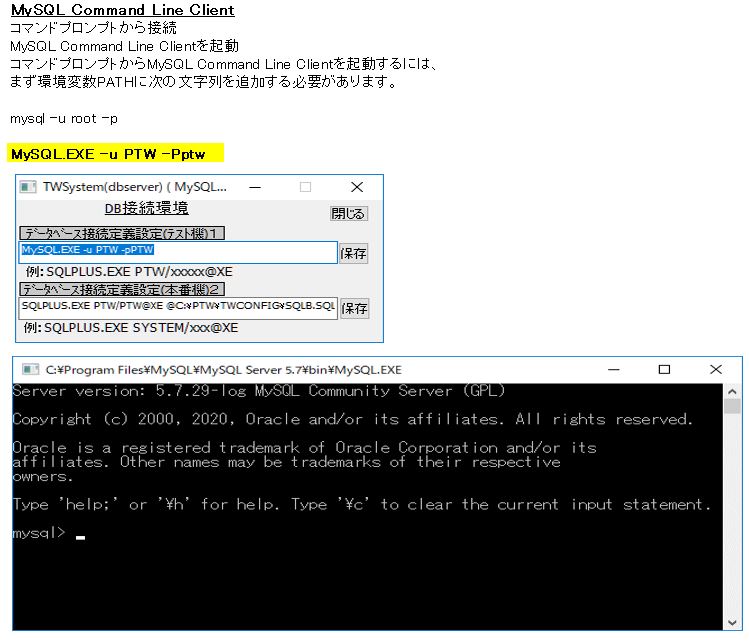Click the TWSystem(dbserver) title bar text

135,187
